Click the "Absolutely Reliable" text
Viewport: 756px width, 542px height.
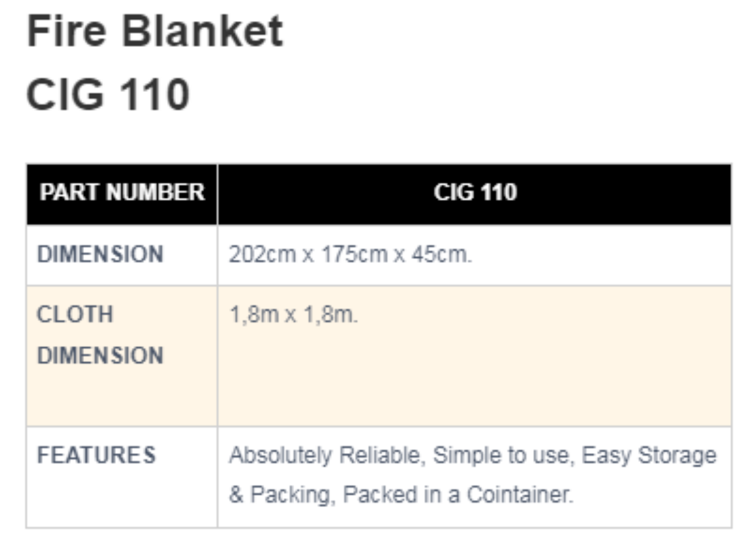click(328, 455)
